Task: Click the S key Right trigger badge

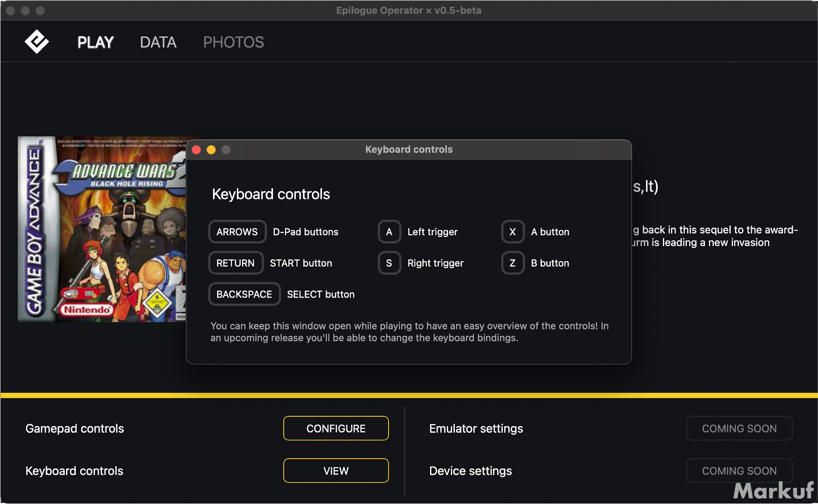Action: 389,263
